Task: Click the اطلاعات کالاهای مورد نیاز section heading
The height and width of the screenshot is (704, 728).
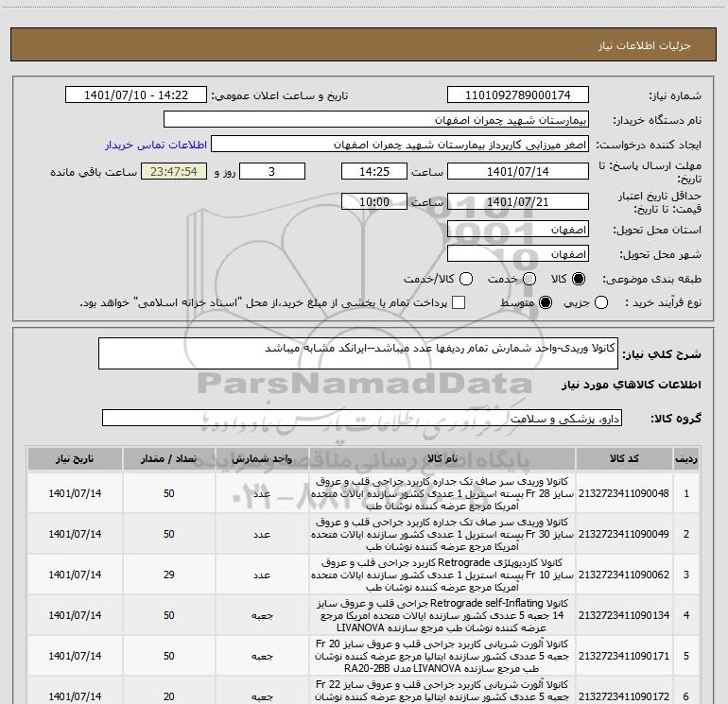Action: pyautogui.click(x=632, y=385)
